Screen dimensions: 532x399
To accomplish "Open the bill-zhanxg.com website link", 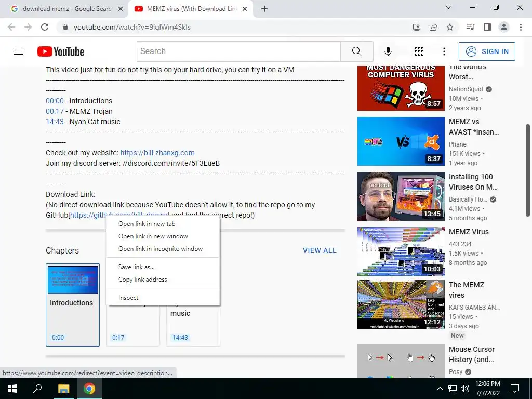I will (x=157, y=153).
